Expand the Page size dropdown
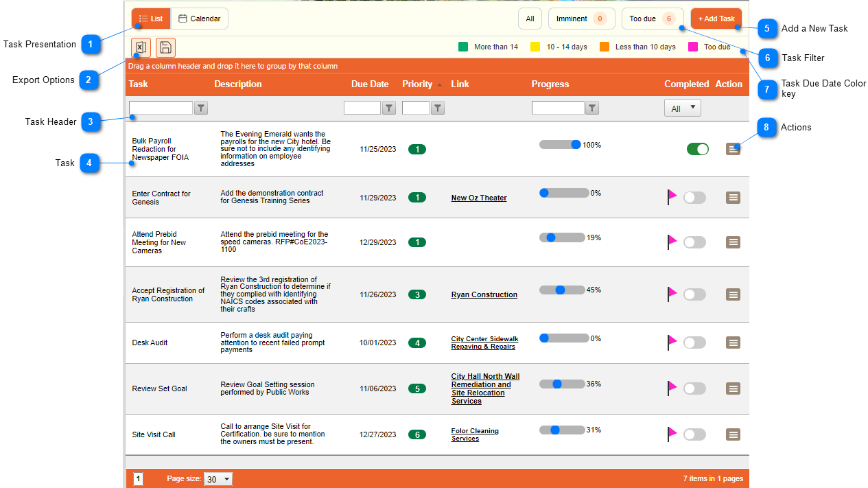The height and width of the screenshot is (488, 868). pos(218,479)
